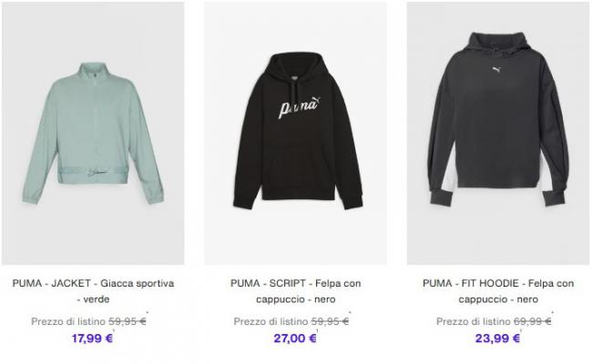Viewport: 592px width, 364px height.
Task: Click the '- verde' color text of jacket
Action: point(93,299)
